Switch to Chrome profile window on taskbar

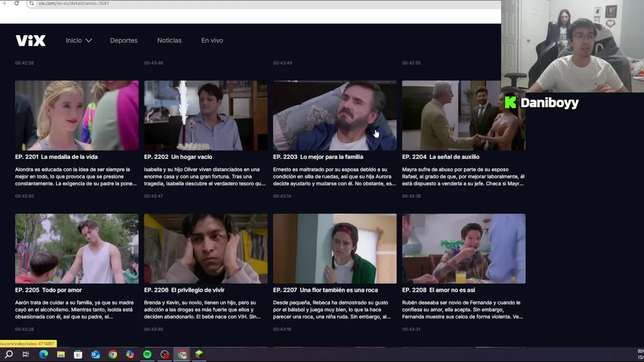(182, 354)
